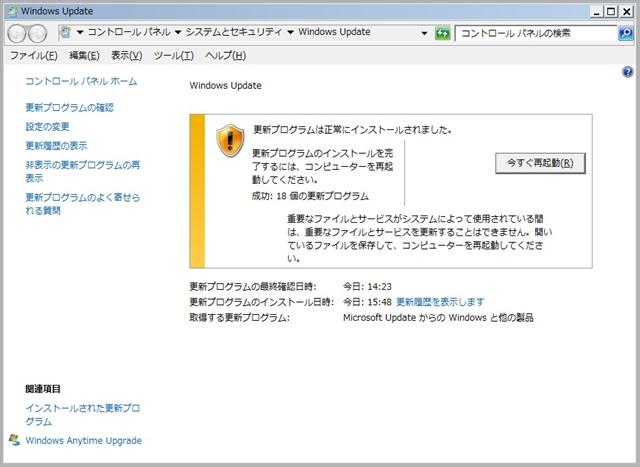This screenshot has height=467, width=640.
Task: Click the コントロール パネルの検索 search field
Action: point(536,33)
